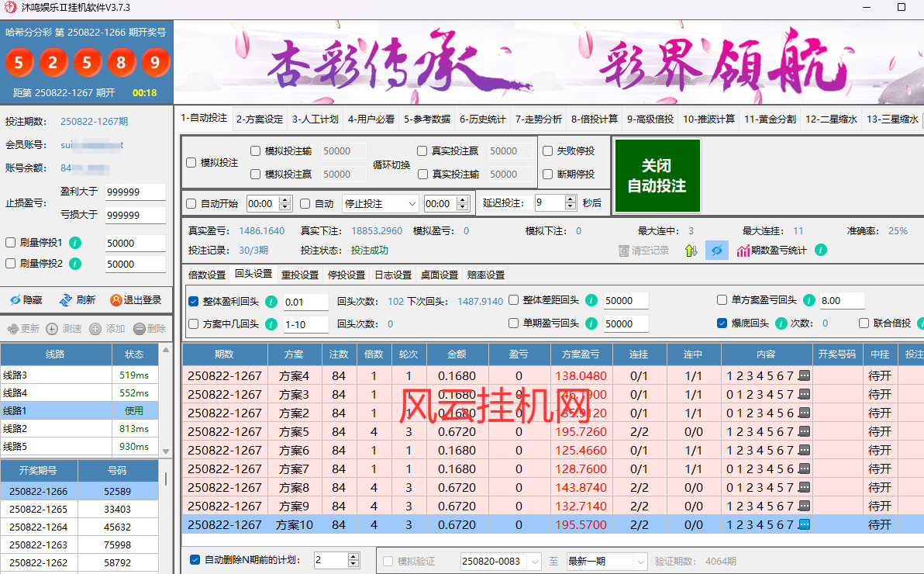Click the green 关闭自动投注 button

point(657,176)
